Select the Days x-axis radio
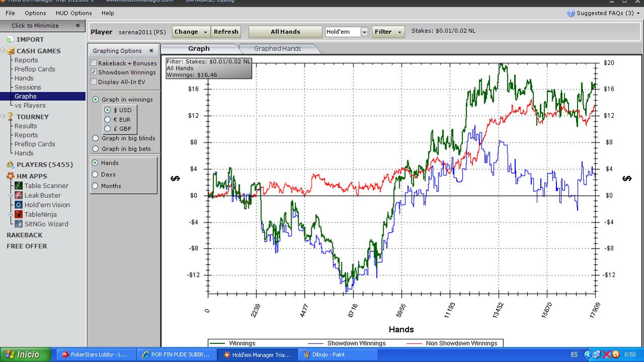The height and width of the screenshot is (362, 644). tap(95, 174)
